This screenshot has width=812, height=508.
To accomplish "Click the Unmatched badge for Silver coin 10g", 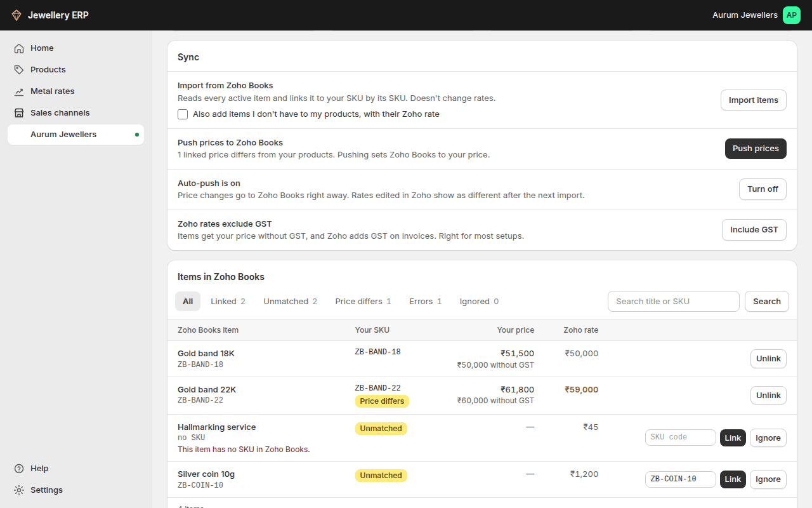I will [x=381, y=476].
